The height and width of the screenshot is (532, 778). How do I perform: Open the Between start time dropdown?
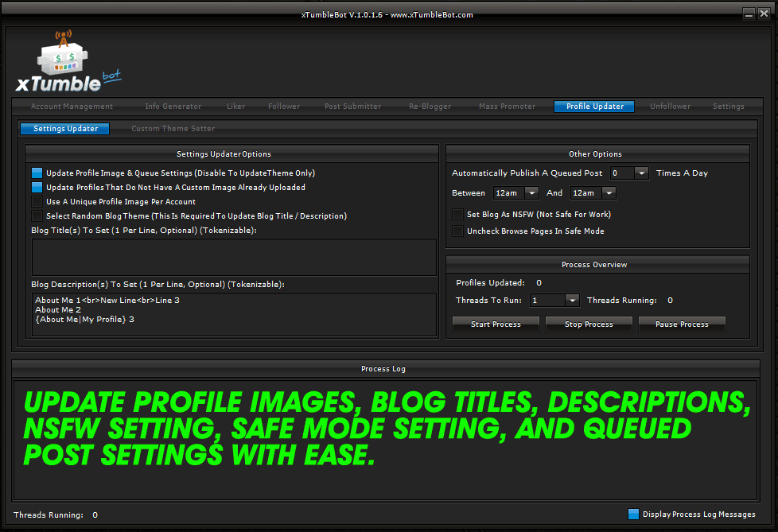click(531, 193)
